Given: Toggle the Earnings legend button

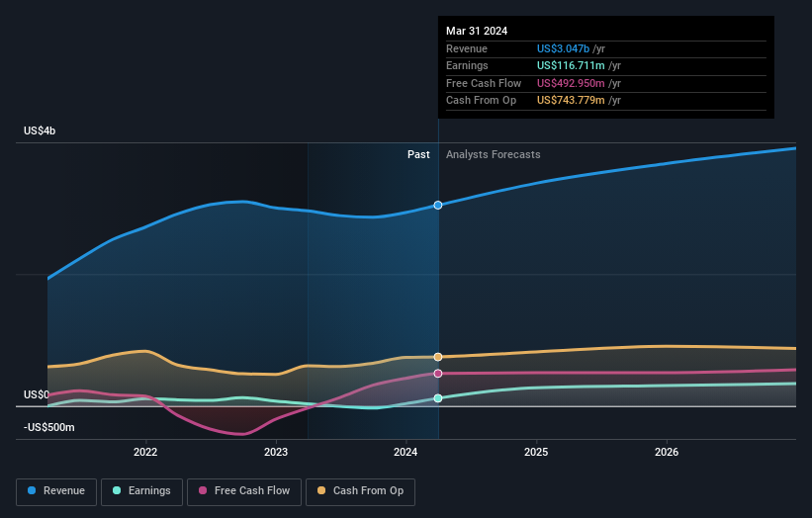Looking at the screenshot, I should coord(141,491).
